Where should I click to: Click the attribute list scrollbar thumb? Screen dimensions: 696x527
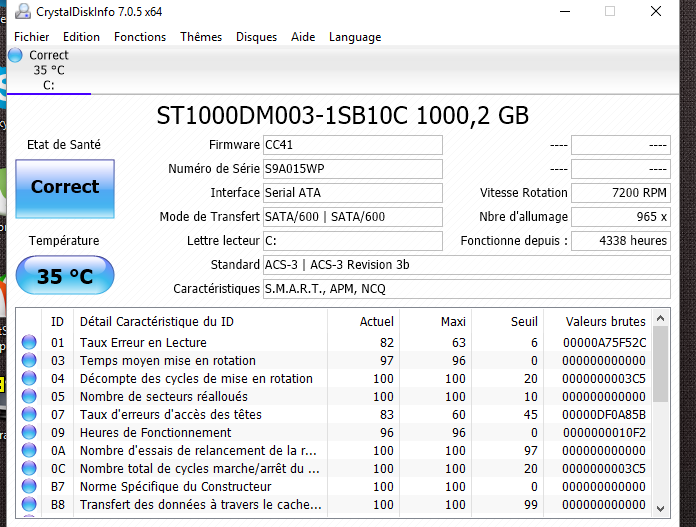click(660, 364)
